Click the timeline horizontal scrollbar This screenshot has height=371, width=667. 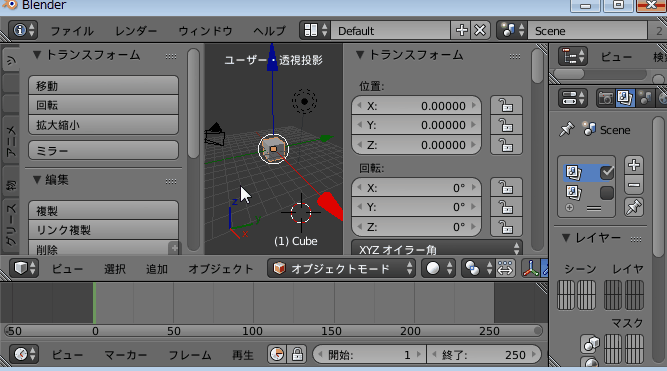coord(273,331)
